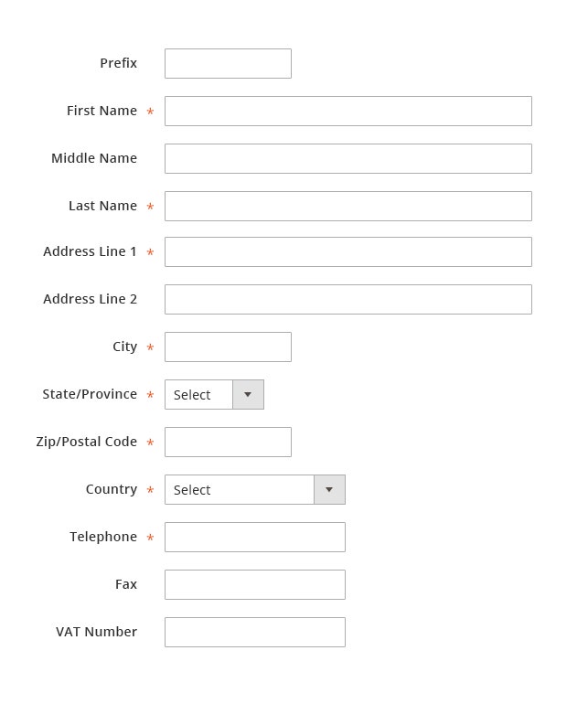Viewport: 588px width, 704px height.
Task: Click the City text input
Action: (228, 347)
